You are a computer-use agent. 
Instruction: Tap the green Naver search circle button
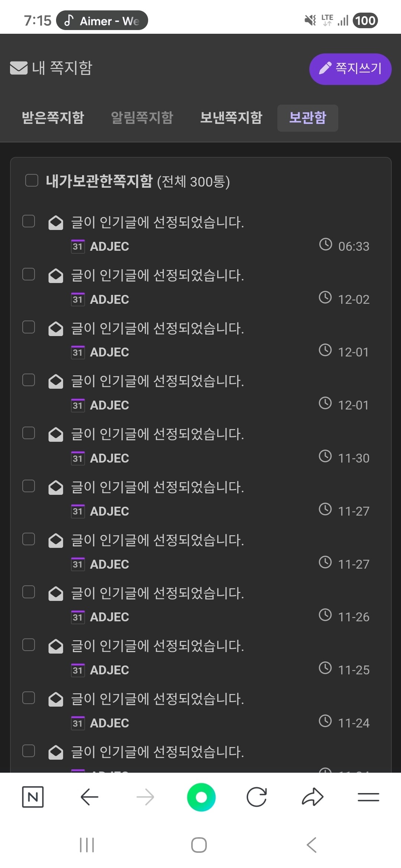pos(201,797)
